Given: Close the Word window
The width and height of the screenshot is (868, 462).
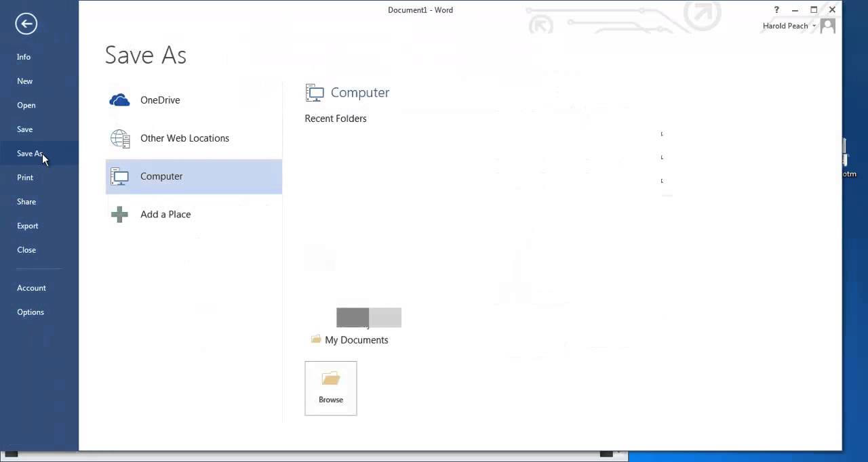Looking at the screenshot, I should click(x=832, y=10).
